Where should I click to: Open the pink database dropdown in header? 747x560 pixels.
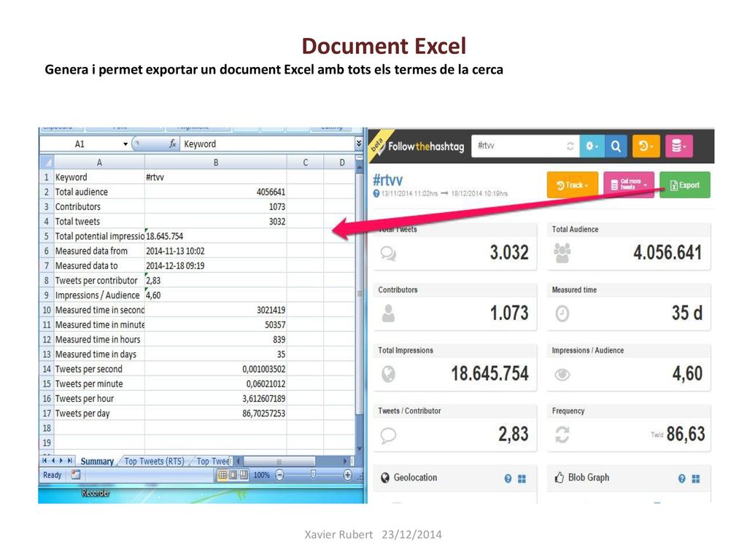tap(679, 146)
